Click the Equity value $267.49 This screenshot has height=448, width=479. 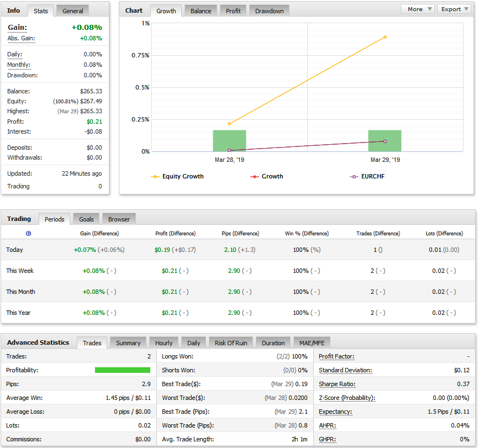click(91, 102)
